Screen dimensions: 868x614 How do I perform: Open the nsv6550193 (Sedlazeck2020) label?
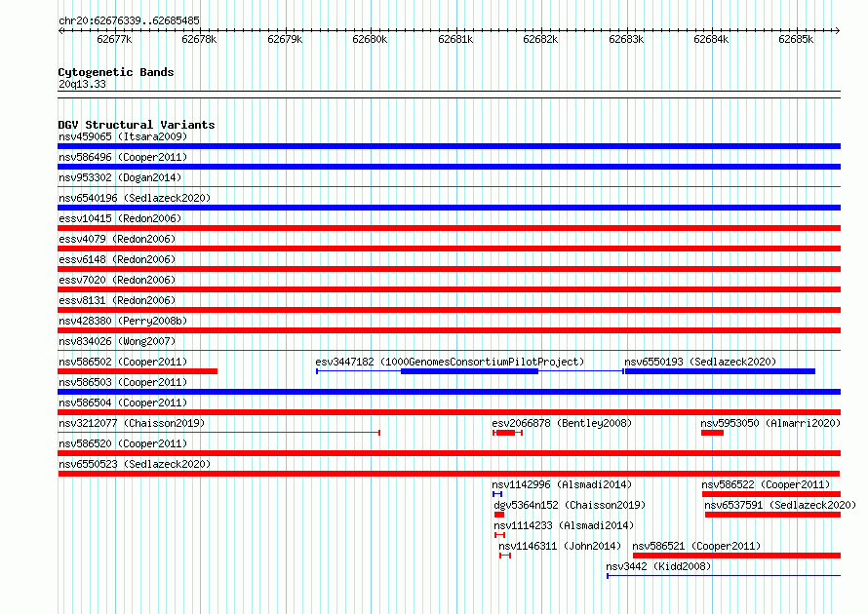point(700,362)
